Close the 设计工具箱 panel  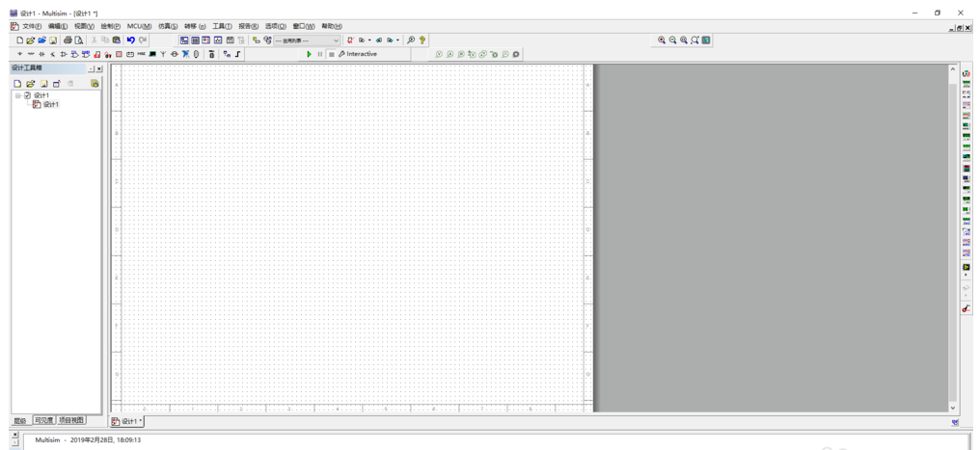[98, 69]
